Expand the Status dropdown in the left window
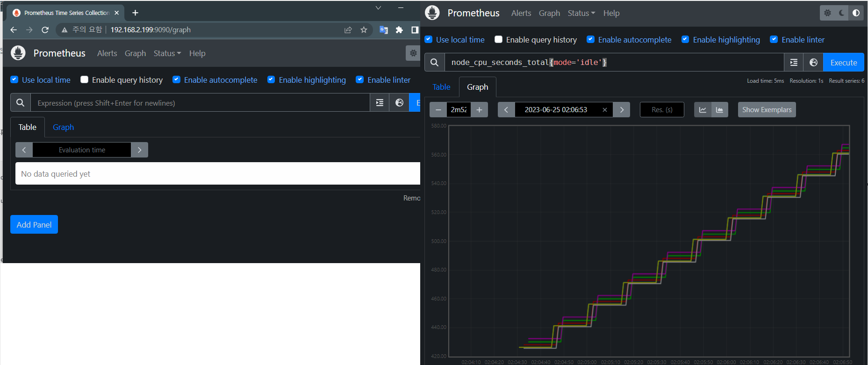The height and width of the screenshot is (365, 868). [167, 53]
